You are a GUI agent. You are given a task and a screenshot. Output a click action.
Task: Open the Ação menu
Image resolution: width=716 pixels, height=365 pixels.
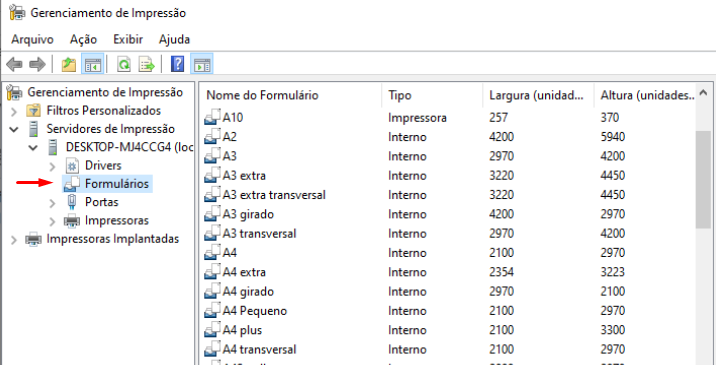(83, 39)
